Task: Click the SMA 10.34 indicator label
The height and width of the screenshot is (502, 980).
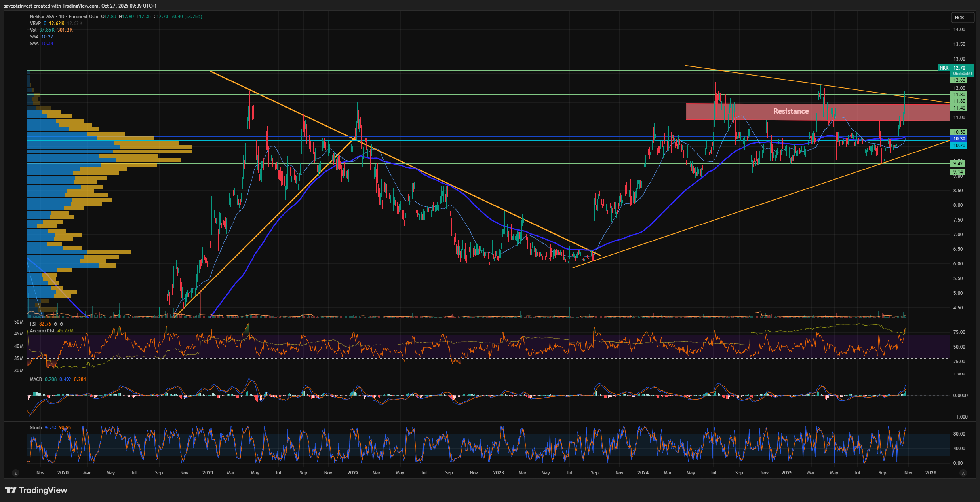Action: [x=34, y=44]
